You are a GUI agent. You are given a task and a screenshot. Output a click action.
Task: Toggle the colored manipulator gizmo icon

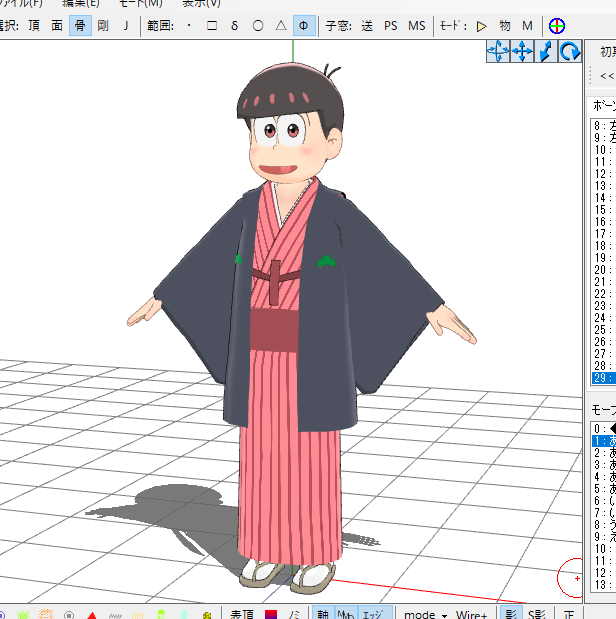557,26
